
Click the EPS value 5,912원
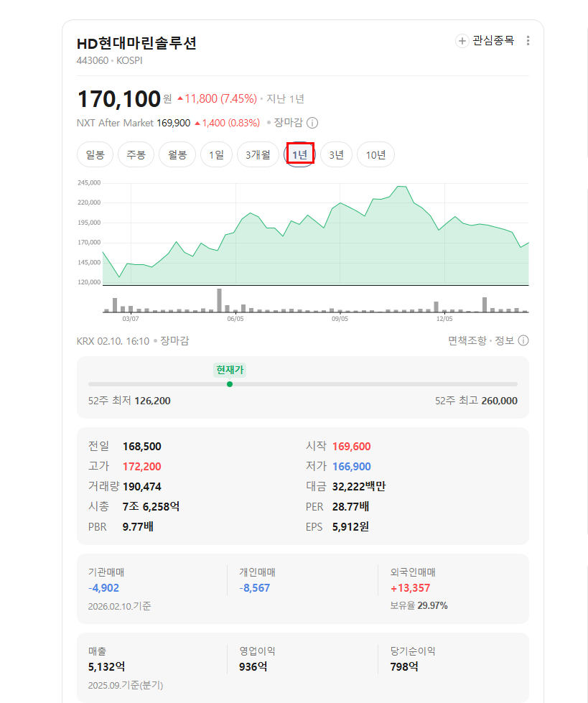coord(350,527)
